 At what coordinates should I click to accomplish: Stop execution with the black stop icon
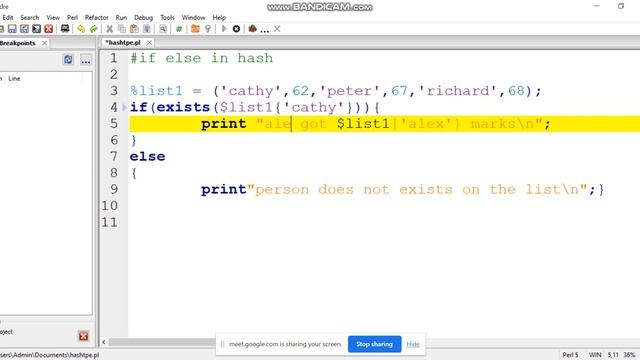point(236,29)
